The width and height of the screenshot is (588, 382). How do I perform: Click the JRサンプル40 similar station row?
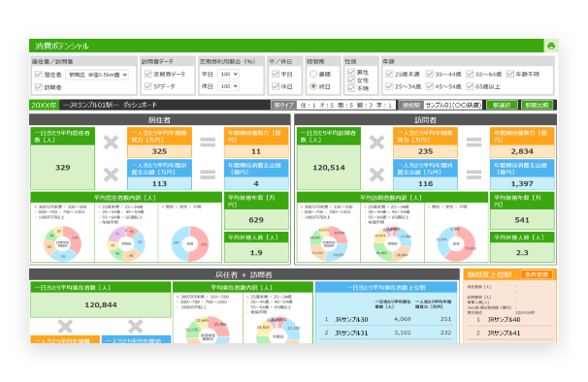coord(510,319)
